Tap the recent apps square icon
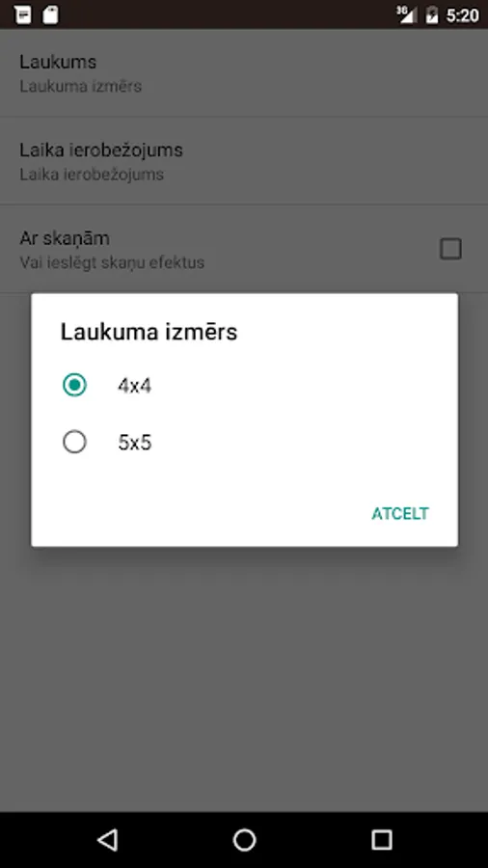 pos(381,840)
